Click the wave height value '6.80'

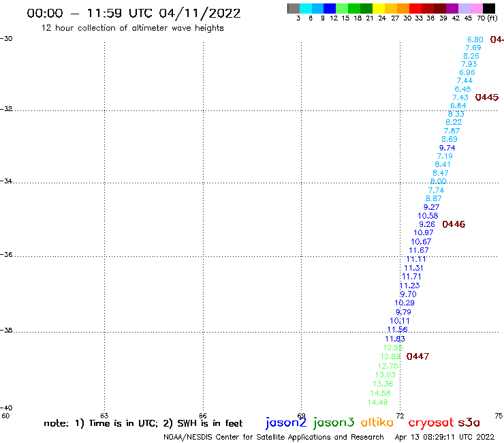coord(475,40)
